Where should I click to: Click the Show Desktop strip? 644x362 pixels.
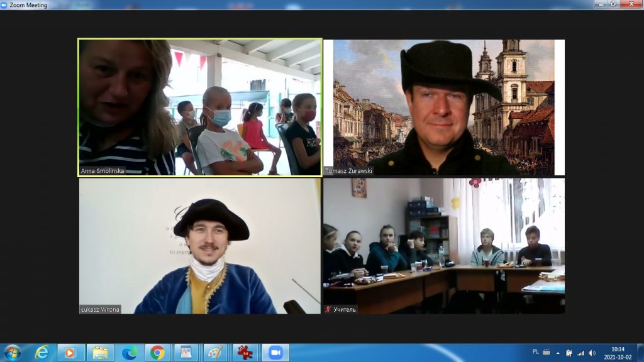[x=640, y=353]
